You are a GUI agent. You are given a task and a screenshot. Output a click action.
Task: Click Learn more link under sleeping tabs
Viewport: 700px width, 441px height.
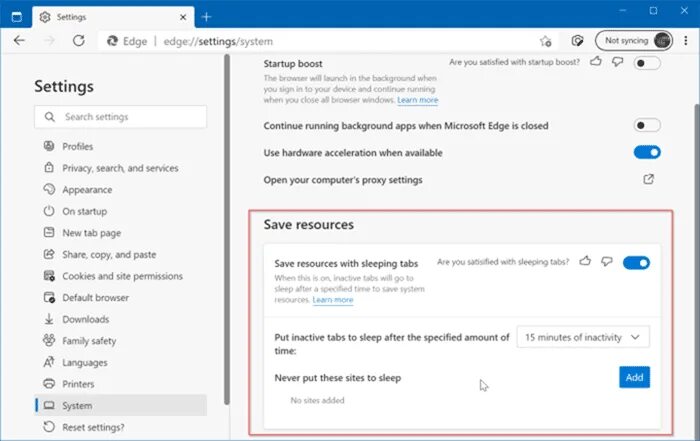click(333, 300)
